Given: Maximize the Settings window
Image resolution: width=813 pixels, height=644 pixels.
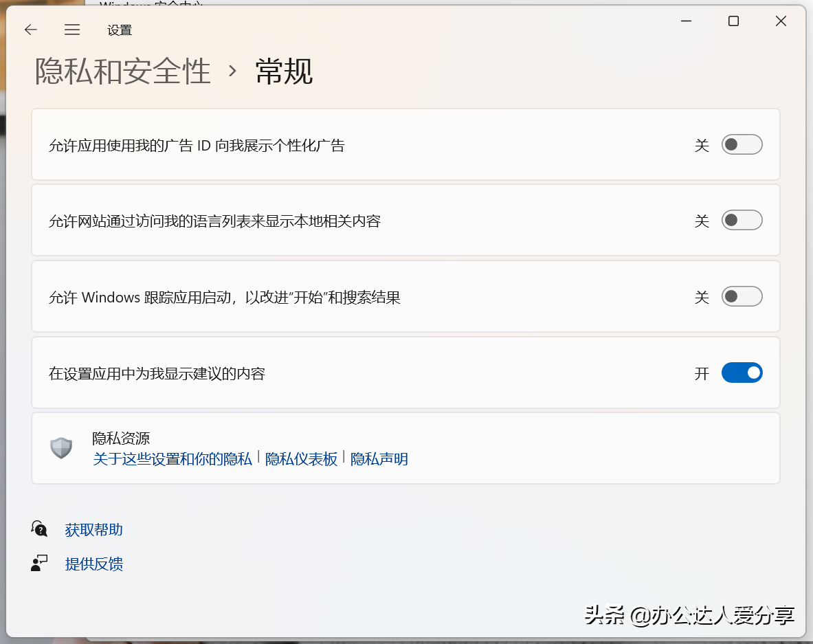Looking at the screenshot, I should click(x=733, y=21).
